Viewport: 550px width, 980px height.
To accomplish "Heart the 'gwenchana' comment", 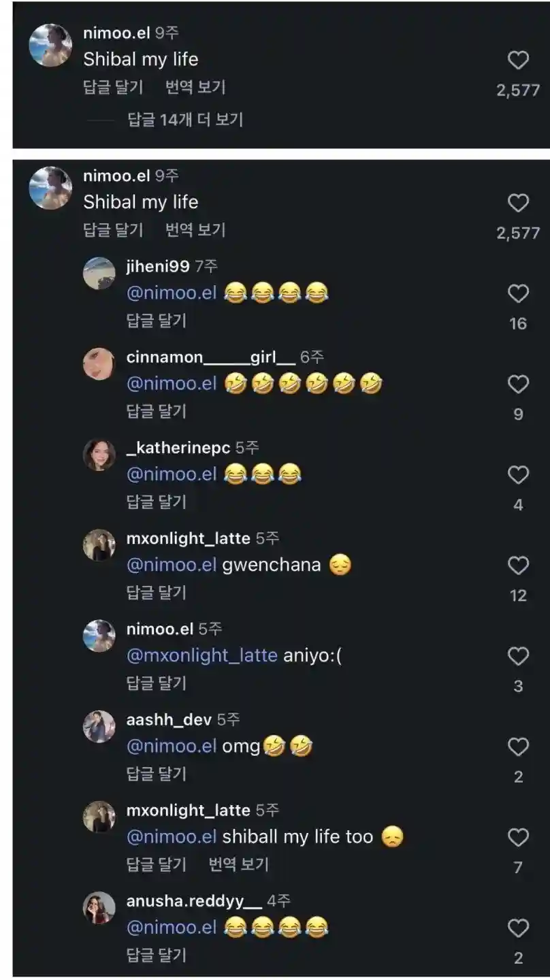I will [x=518, y=566].
